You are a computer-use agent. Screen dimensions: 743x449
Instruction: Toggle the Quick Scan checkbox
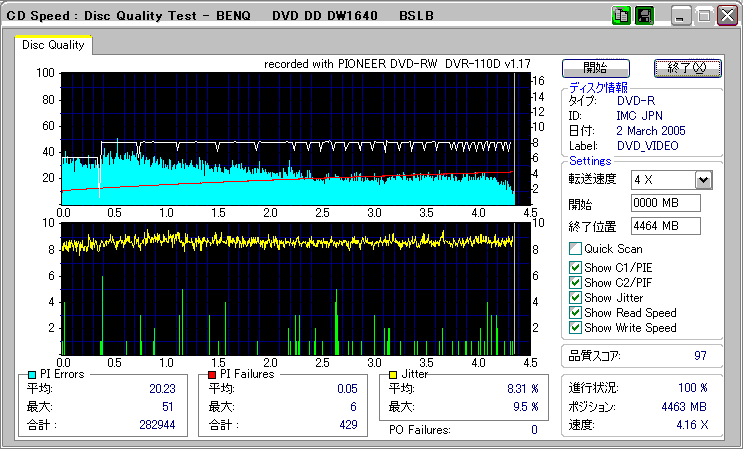(x=575, y=249)
